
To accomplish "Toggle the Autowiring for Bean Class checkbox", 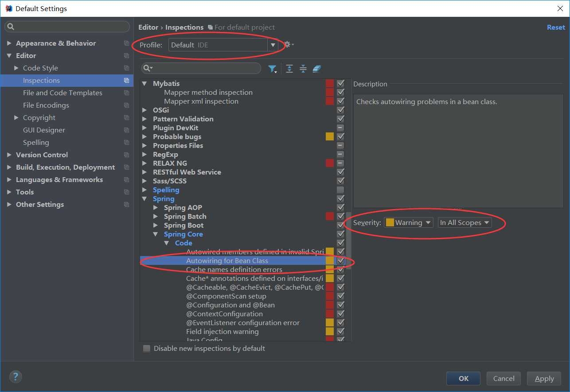I will click(340, 260).
